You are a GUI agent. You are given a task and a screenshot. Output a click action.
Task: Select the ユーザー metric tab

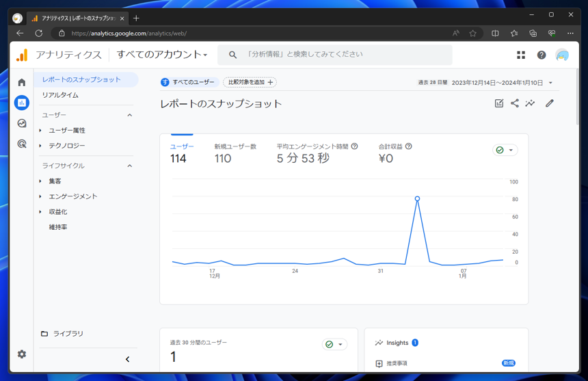182,153
